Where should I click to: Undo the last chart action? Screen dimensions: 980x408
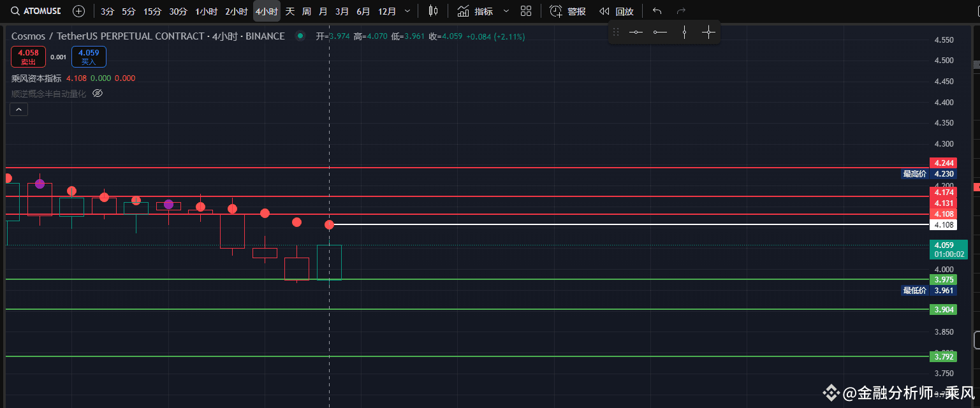pos(657,11)
